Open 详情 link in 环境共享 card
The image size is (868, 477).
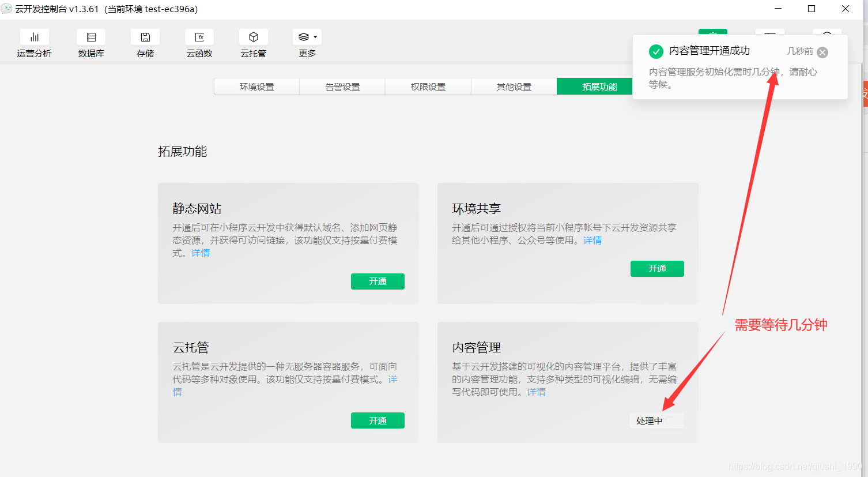pyautogui.click(x=592, y=241)
